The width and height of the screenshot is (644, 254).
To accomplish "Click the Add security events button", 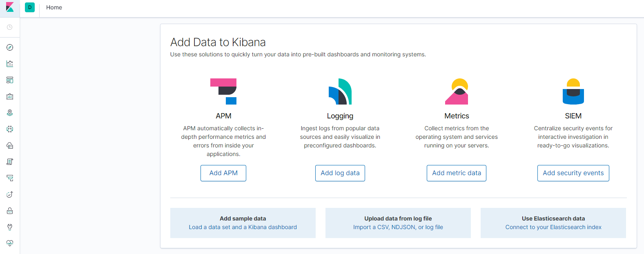I will tap(573, 173).
